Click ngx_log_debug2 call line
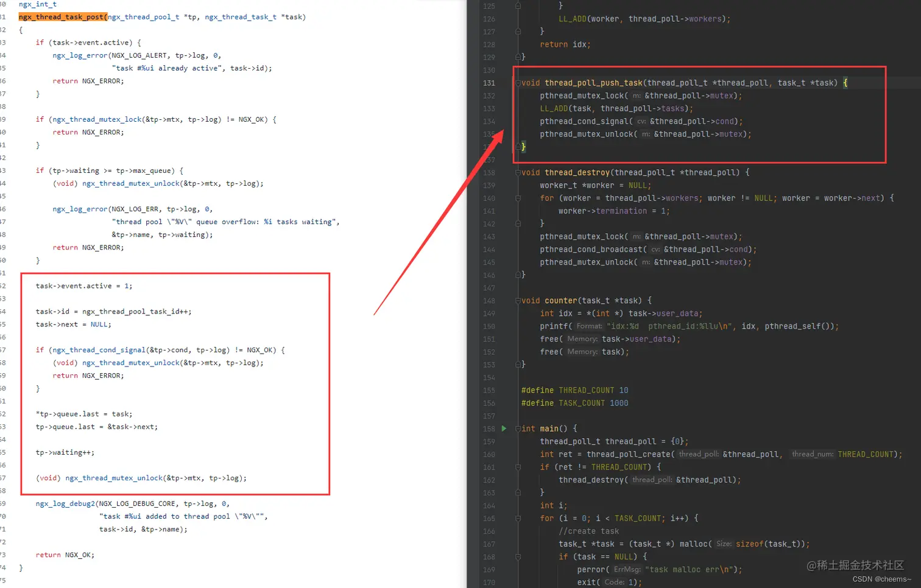This screenshot has width=921, height=588. tap(133, 504)
